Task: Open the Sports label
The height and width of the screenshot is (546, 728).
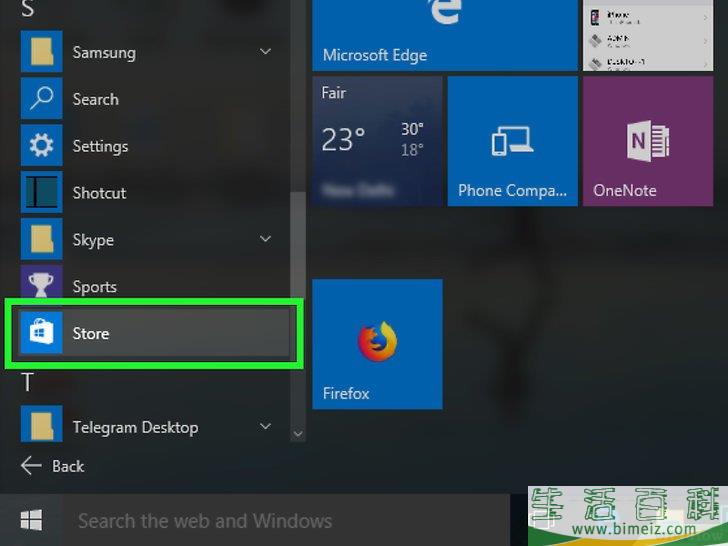Action: click(94, 287)
